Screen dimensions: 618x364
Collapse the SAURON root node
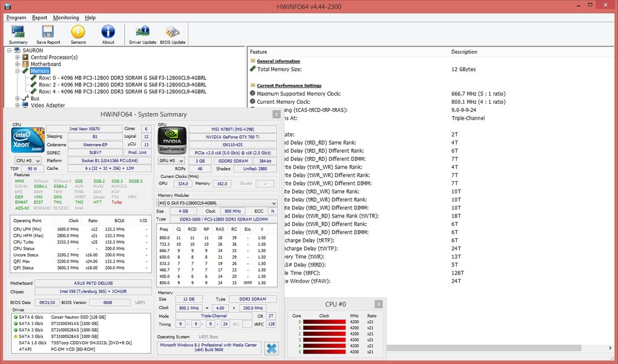coord(9,51)
